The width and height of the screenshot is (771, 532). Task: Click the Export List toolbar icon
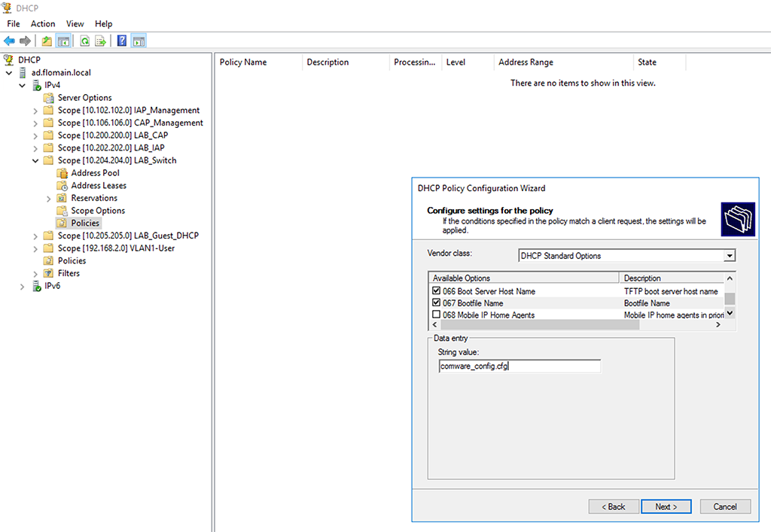99,41
